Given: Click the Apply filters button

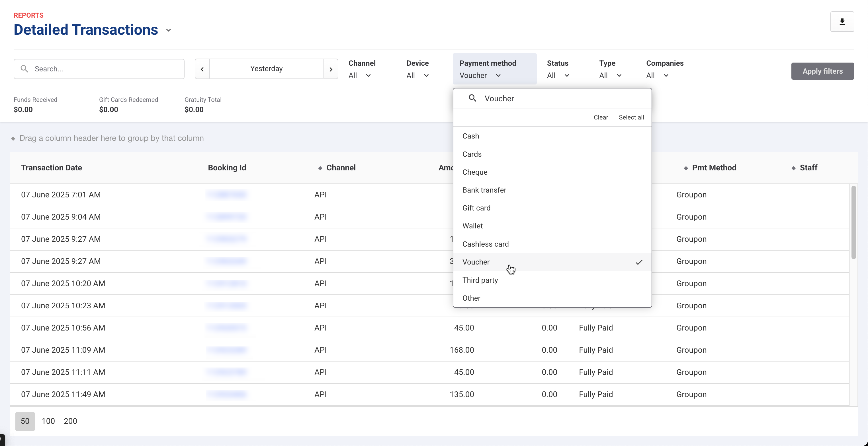Looking at the screenshot, I should pos(822,71).
